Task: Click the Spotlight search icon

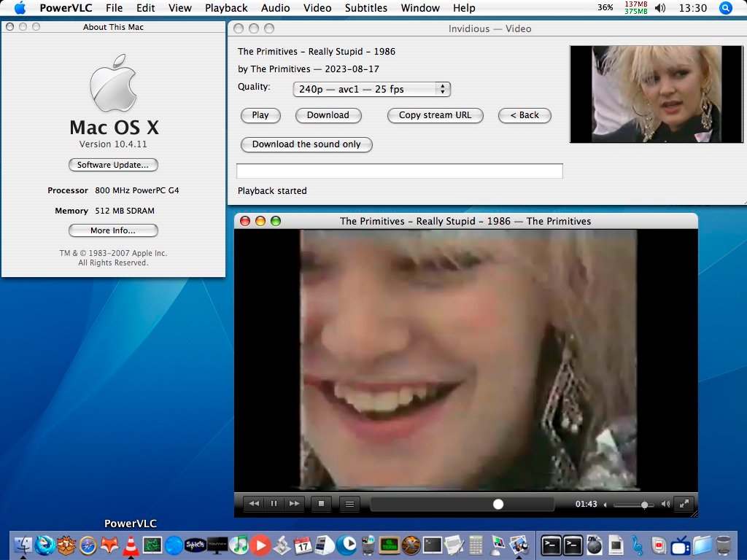Action: tap(726, 8)
